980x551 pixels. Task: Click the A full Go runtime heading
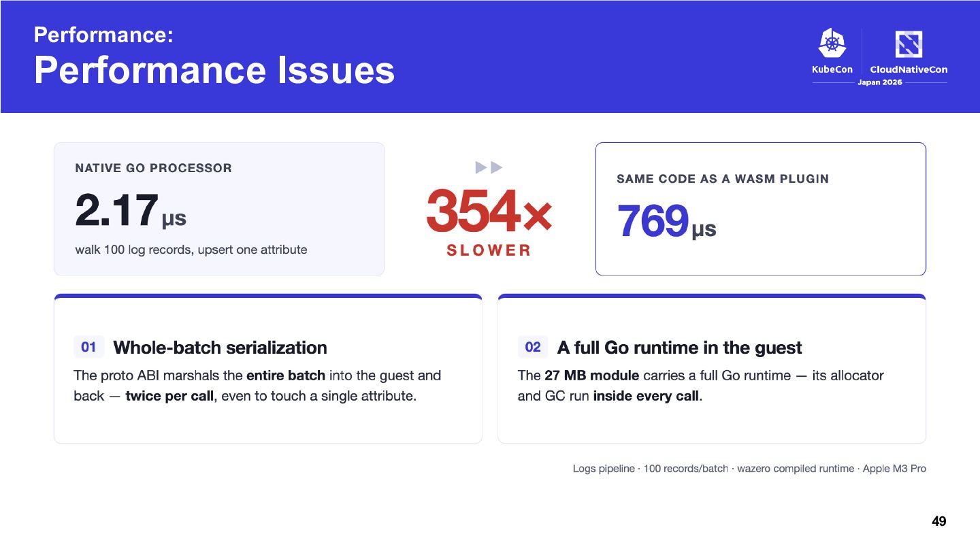[x=679, y=348]
